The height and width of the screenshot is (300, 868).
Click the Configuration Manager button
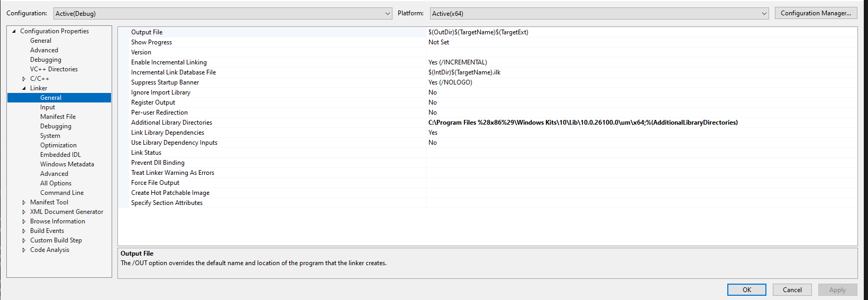coord(815,13)
